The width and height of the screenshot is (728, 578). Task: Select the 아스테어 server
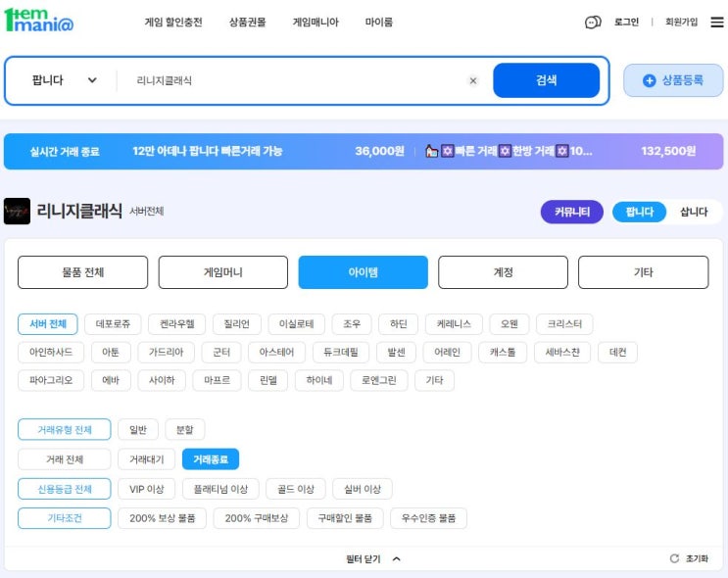276,353
